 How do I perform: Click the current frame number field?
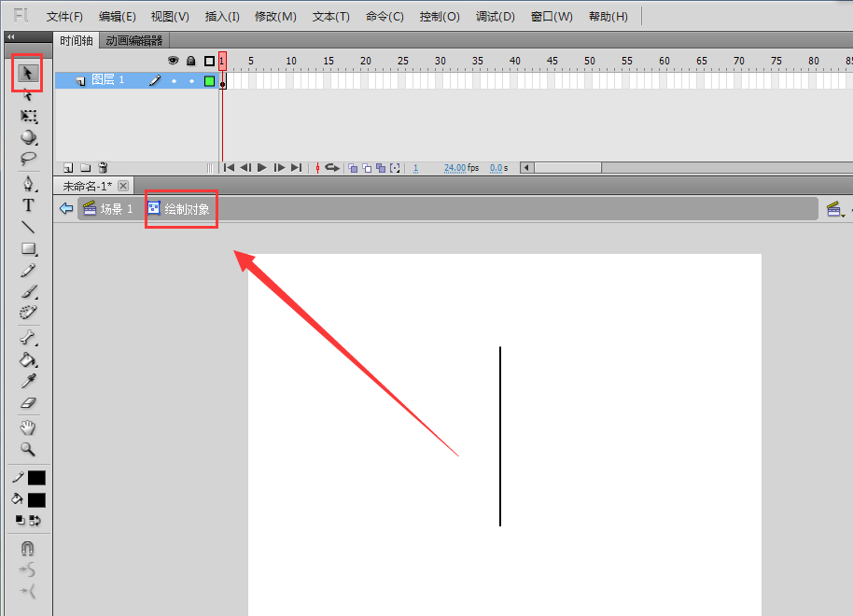tap(415, 168)
